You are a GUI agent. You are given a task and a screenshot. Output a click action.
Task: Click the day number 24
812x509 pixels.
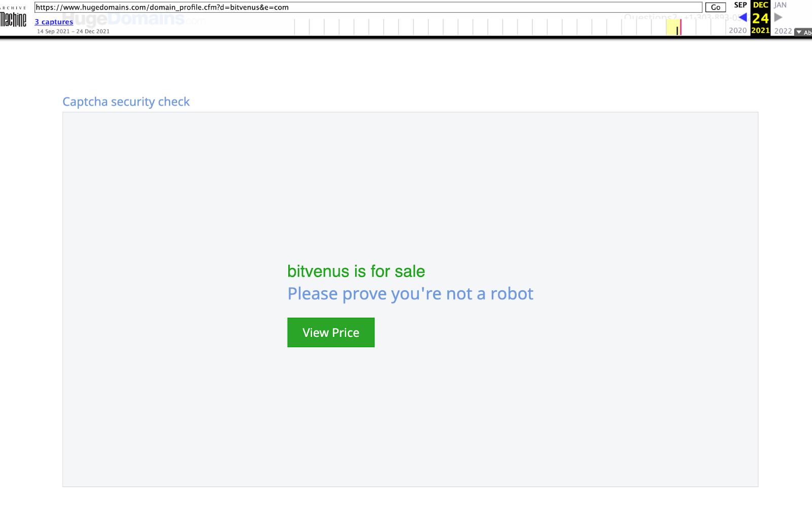click(x=760, y=18)
